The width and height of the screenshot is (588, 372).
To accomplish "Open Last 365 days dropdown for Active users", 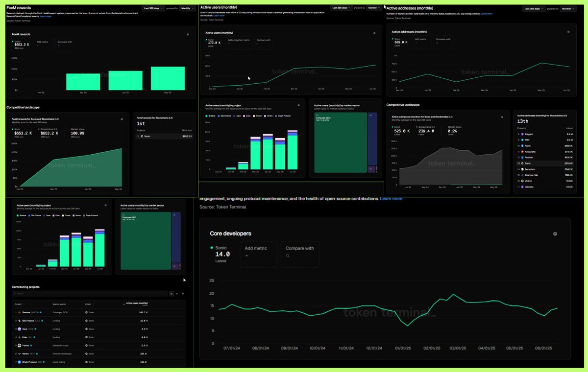I will (342, 8).
